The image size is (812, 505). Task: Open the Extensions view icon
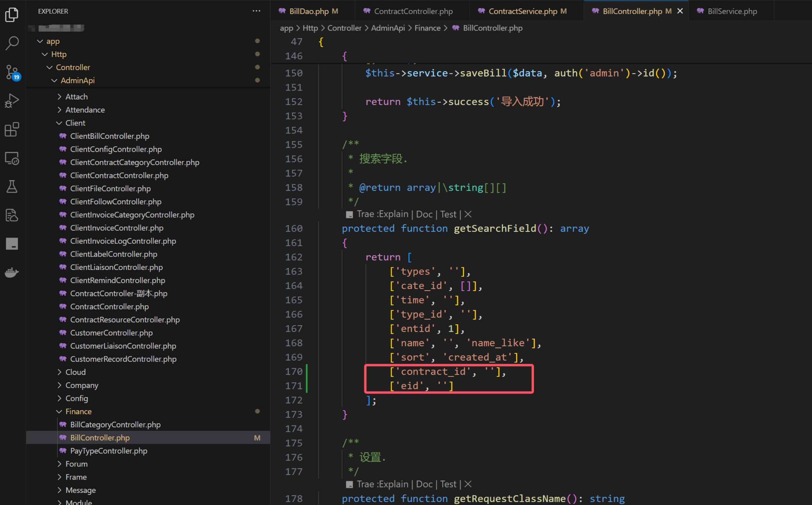point(12,129)
